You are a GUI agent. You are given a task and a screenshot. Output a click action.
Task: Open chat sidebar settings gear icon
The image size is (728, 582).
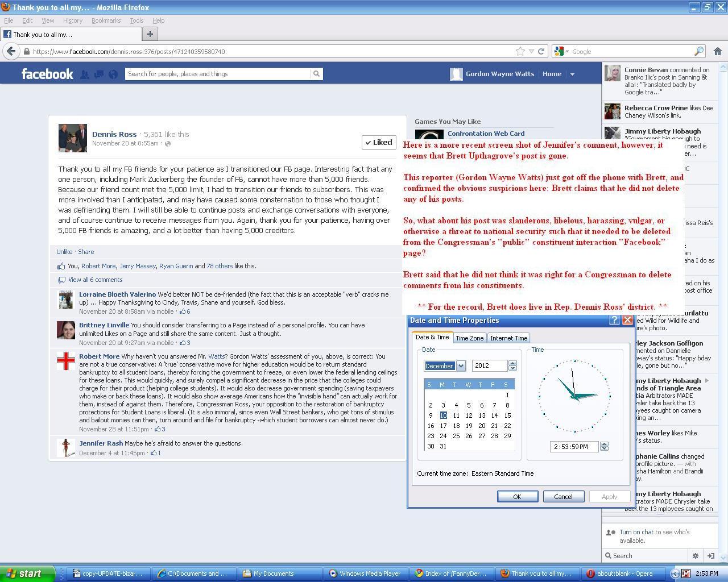(695, 556)
